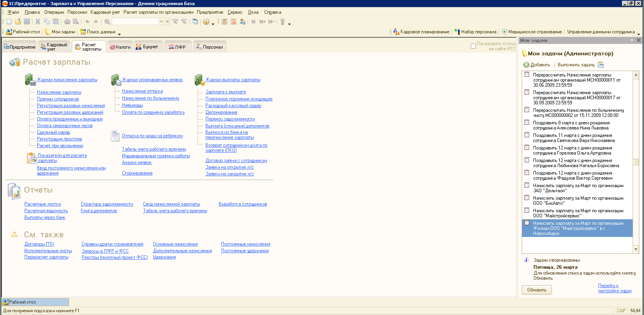Screen dimensions: 644x315
Task: Open the Calculator toolbar icon
Action: tap(224, 22)
